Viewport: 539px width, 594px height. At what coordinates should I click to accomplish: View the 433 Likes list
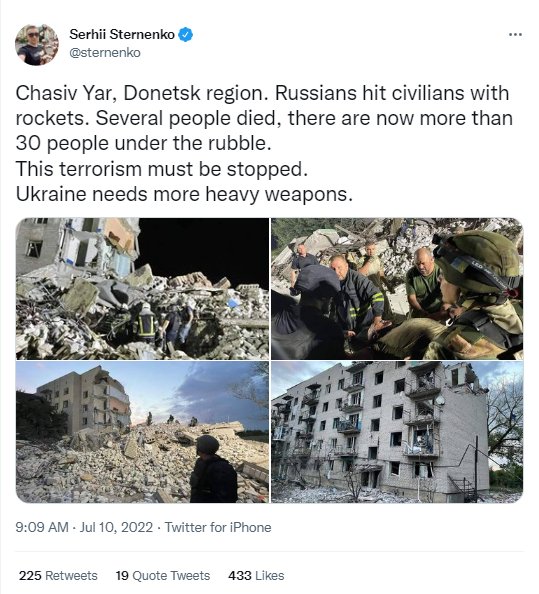click(x=256, y=575)
